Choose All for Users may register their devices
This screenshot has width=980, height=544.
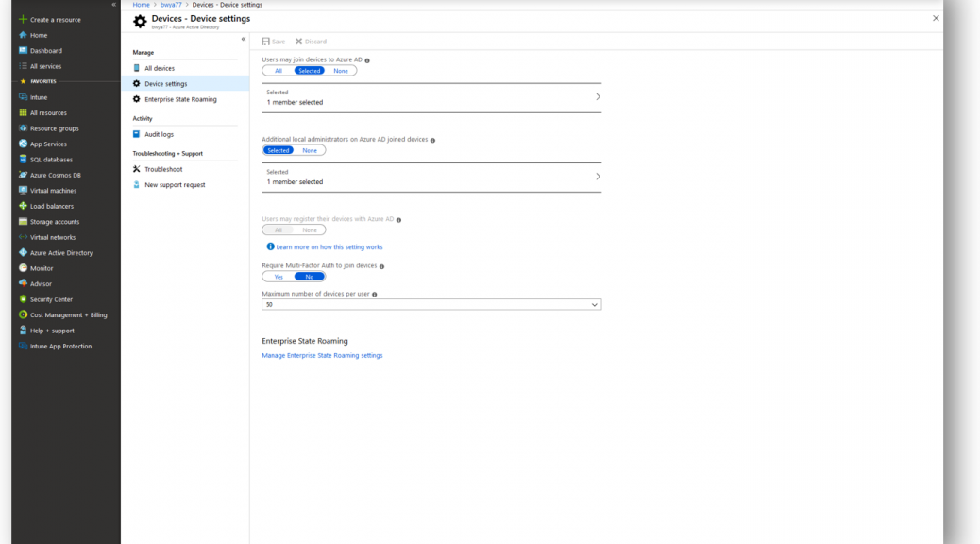[x=279, y=230]
